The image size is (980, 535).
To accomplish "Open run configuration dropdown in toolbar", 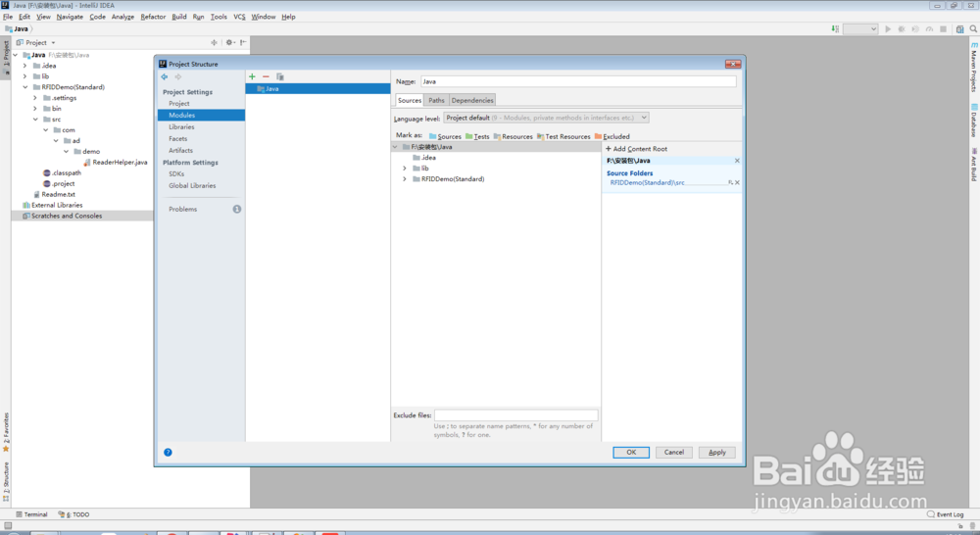I will point(860,28).
